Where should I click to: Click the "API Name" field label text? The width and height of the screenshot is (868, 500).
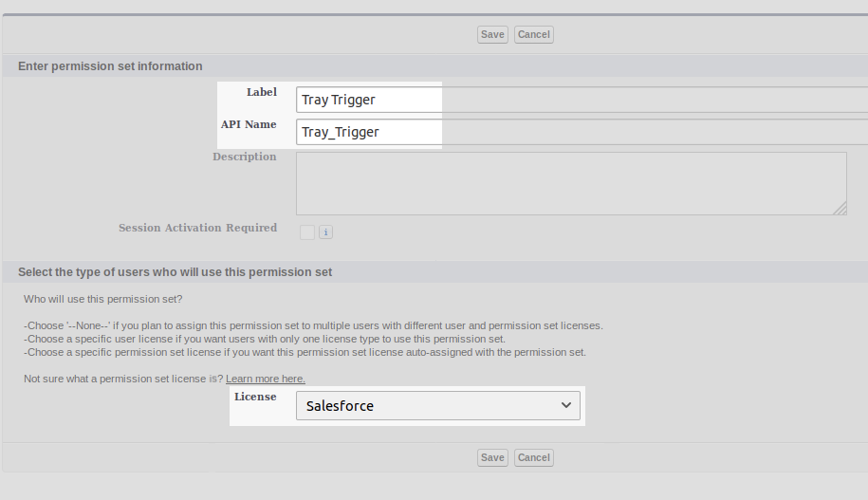click(249, 124)
